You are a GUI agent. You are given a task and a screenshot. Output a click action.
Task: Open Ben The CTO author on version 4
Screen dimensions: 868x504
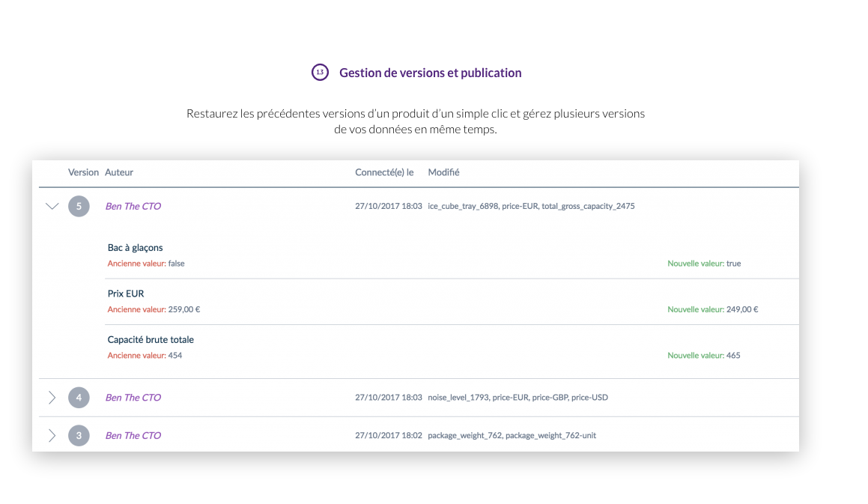coord(133,398)
